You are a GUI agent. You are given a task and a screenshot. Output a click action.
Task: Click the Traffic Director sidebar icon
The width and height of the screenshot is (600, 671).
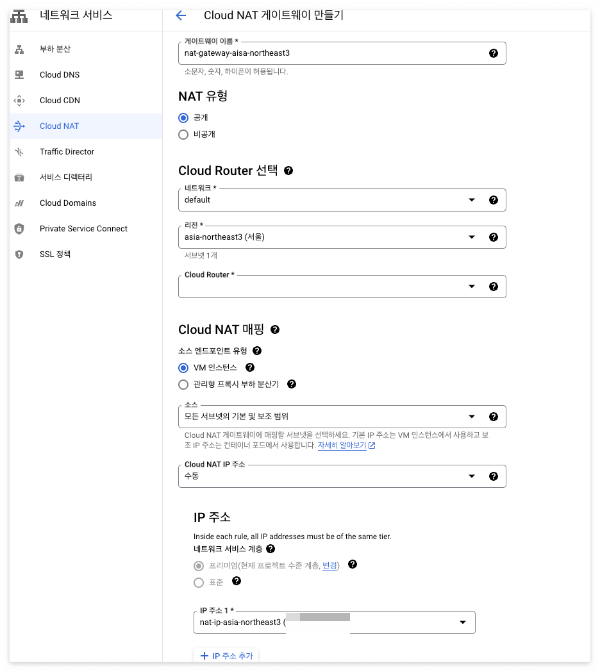pyautogui.click(x=19, y=151)
